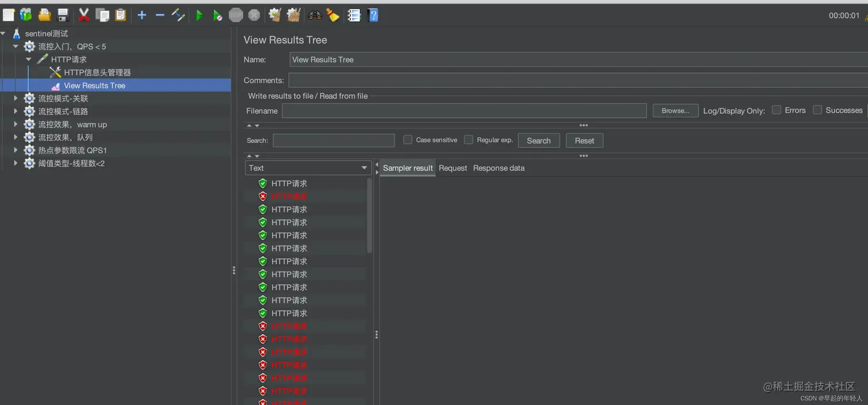The width and height of the screenshot is (868, 405).
Task: Start the test with no pauses
Action: point(218,16)
